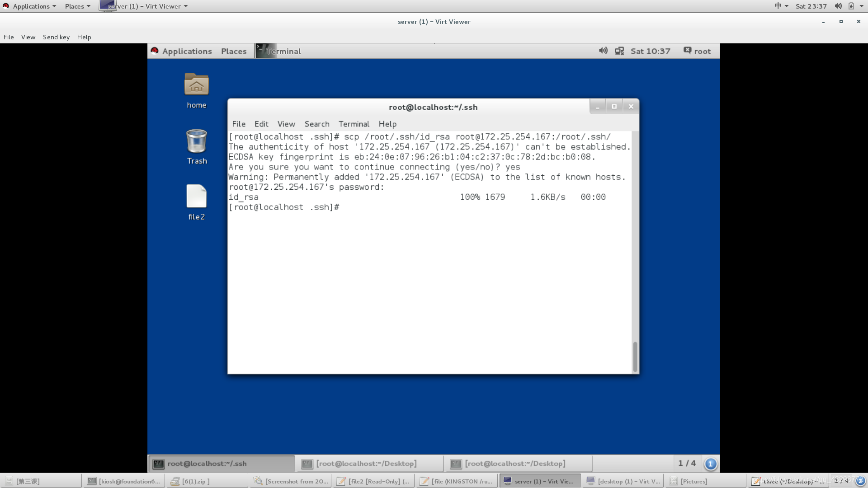
Task: Open the terminal View menu
Action: [286, 124]
